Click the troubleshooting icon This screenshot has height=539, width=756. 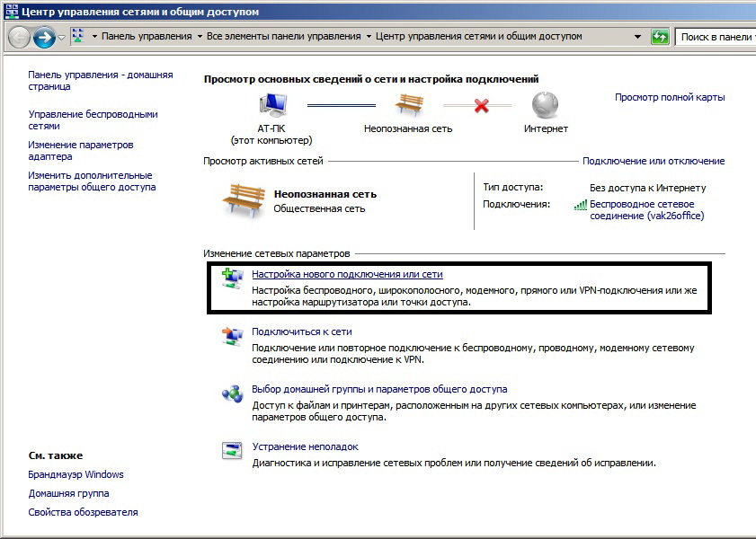pyautogui.click(x=232, y=450)
